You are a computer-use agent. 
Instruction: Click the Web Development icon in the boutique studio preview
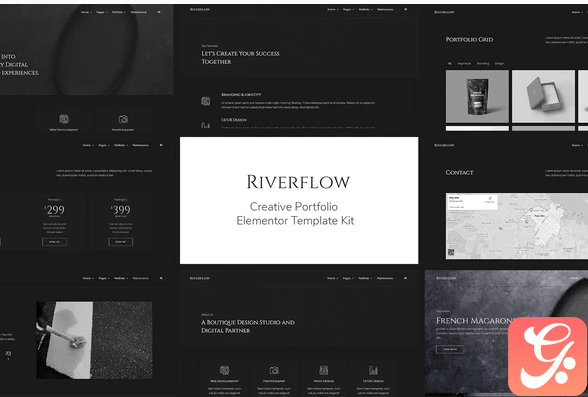click(x=224, y=370)
